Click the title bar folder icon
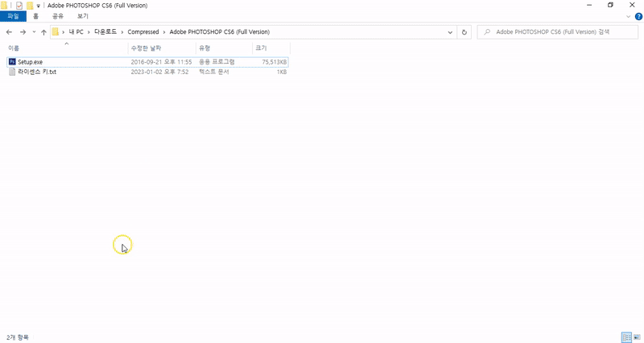Screen dimensions: 644x343 point(4,6)
